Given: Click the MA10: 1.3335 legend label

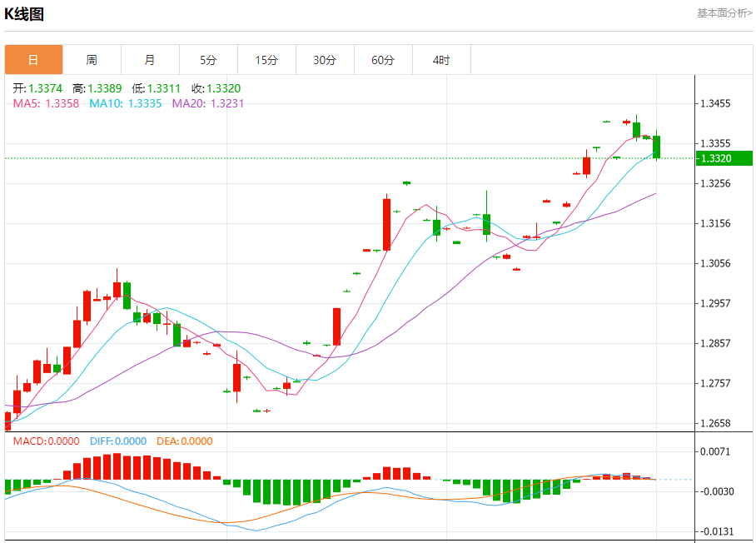Looking at the screenshot, I should point(126,103).
